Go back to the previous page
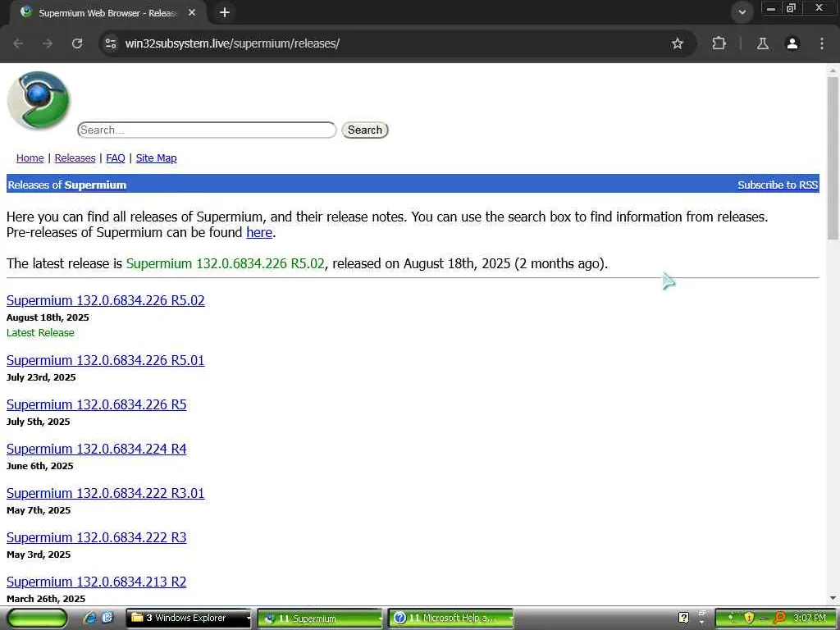The height and width of the screenshot is (630, 840). tap(18, 43)
